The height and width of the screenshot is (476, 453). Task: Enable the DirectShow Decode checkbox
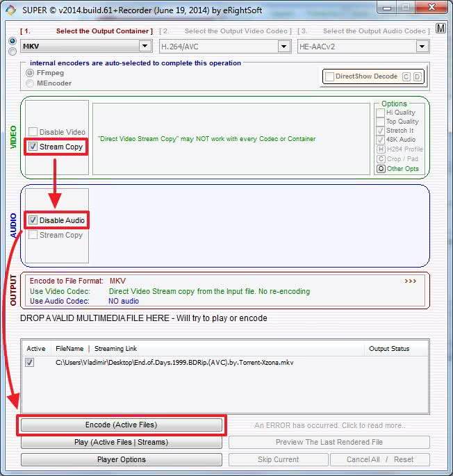click(329, 76)
